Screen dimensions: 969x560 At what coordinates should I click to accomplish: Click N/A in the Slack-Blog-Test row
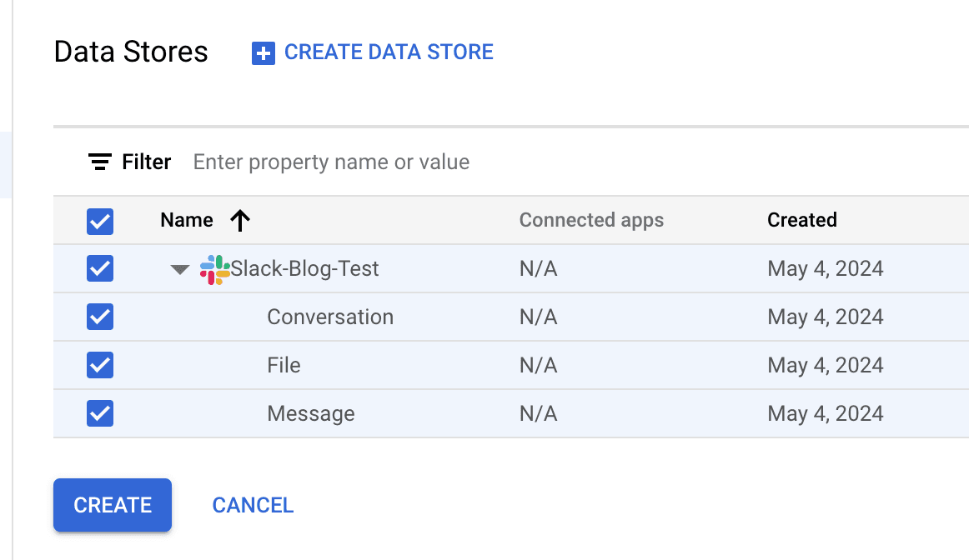(x=538, y=268)
